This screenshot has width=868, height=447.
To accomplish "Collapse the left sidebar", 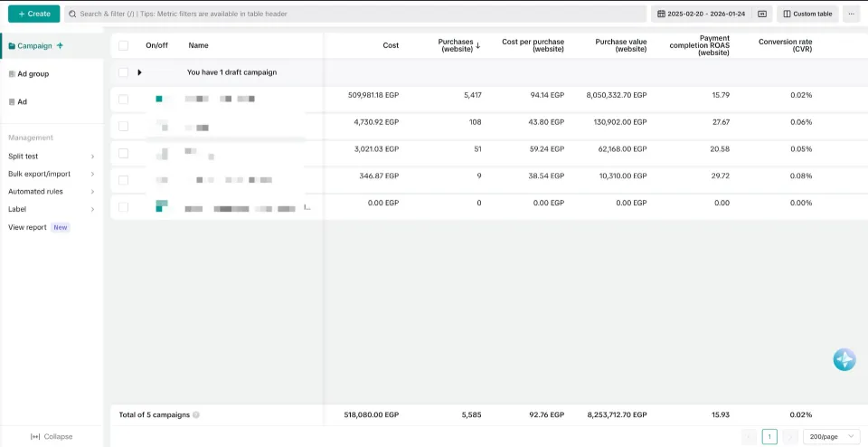I will [x=52, y=436].
